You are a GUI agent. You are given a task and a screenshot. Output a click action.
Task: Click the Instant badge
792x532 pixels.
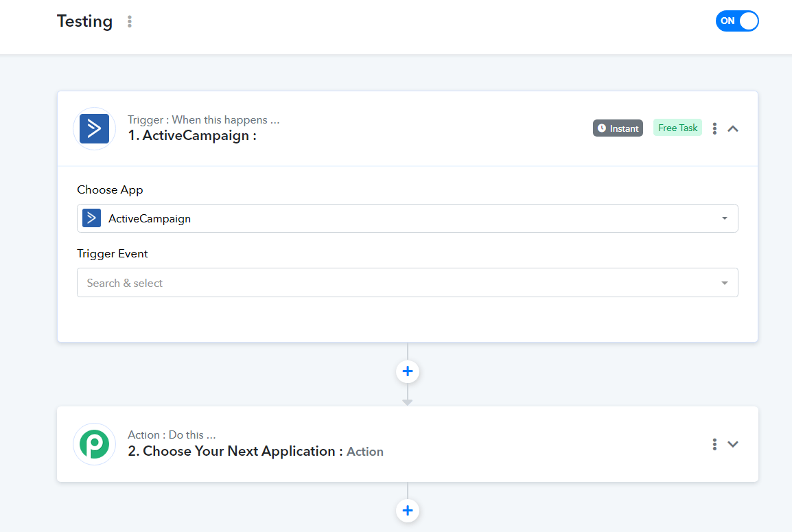point(618,128)
